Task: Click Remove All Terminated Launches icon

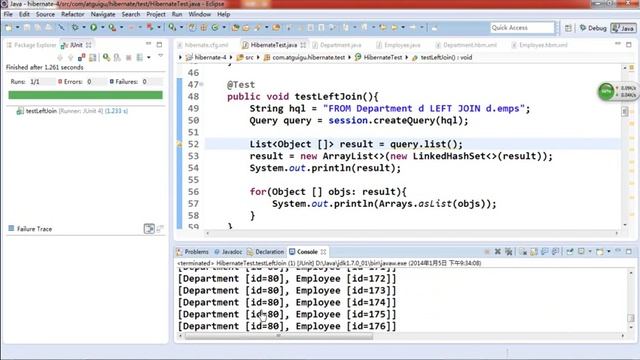Action: coord(509,251)
